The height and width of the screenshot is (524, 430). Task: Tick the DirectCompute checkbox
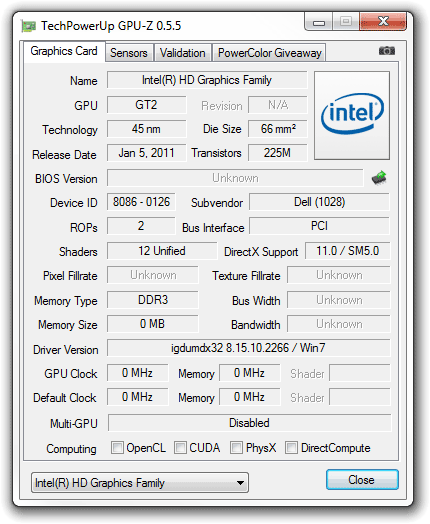[291, 447]
